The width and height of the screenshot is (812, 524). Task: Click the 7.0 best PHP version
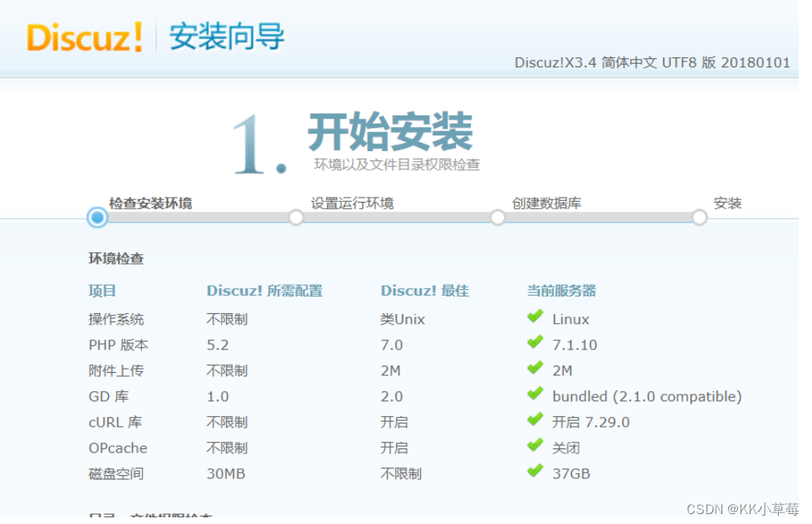392,345
